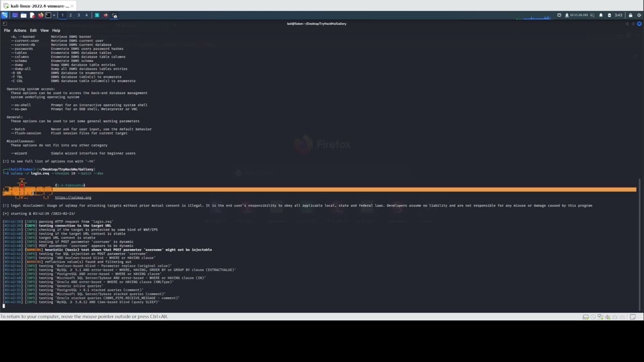The image size is (644, 362).
Task: Click VMware CD/DVD drive status icon
Action: (593, 317)
